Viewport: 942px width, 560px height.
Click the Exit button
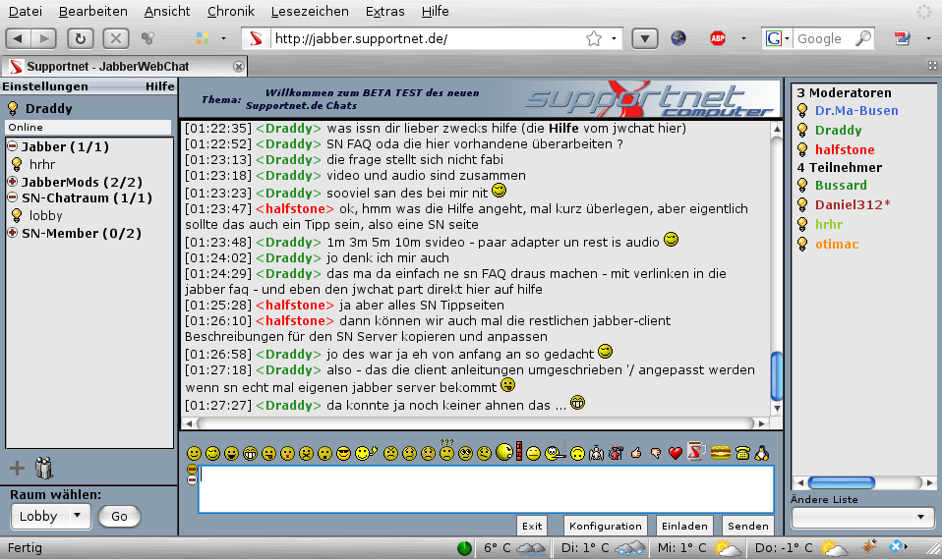pyautogui.click(x=532, y=526)
